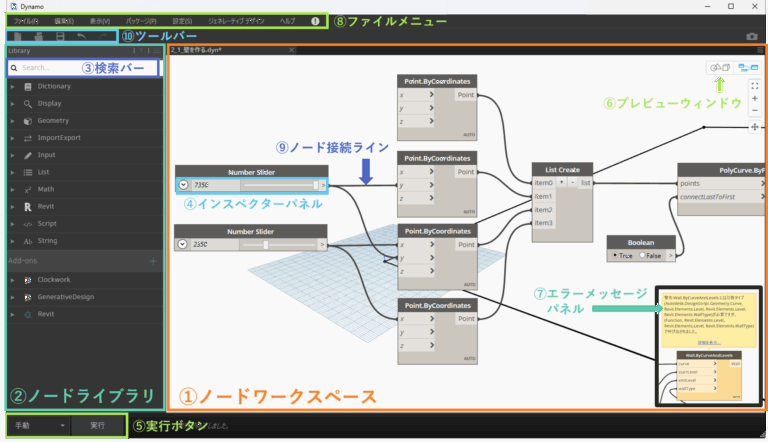Click the New file toolbar icon
The width and height of the screenshot is (768, 442).
pos(18,36)
